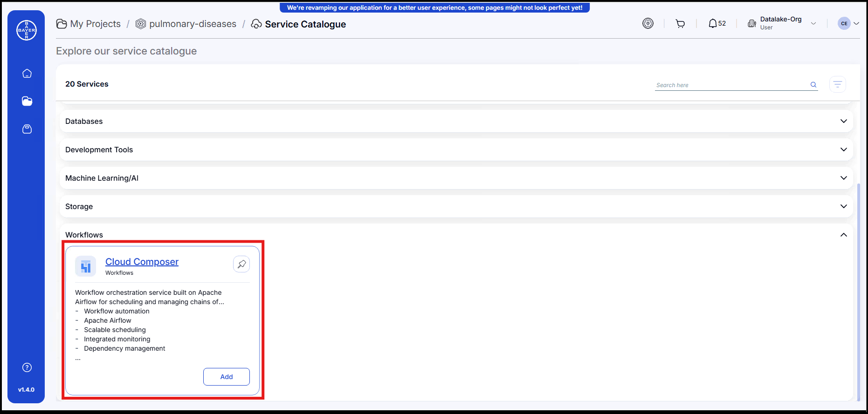Open the Datalake-Org organization dropdown

point(813,23)
